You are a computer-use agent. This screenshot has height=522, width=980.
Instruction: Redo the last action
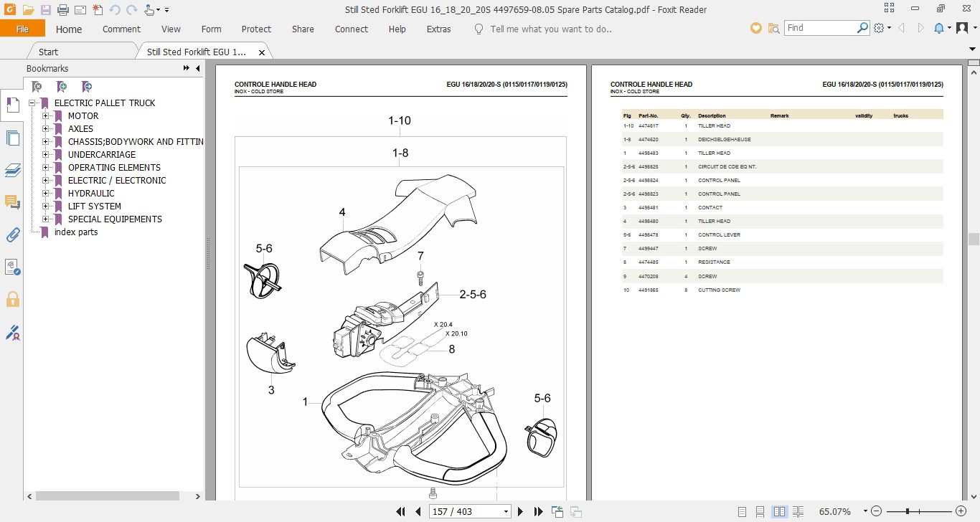tap(131, 10)
